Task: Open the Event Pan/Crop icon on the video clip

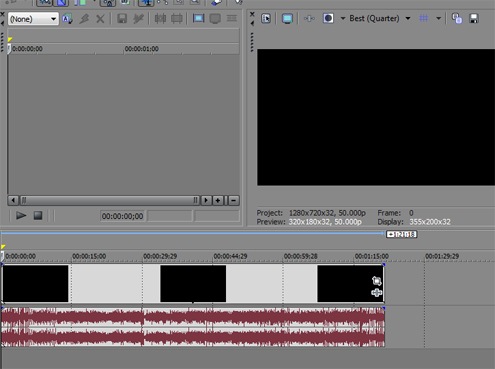Action: pyautogui.click(x=377, y=281)
